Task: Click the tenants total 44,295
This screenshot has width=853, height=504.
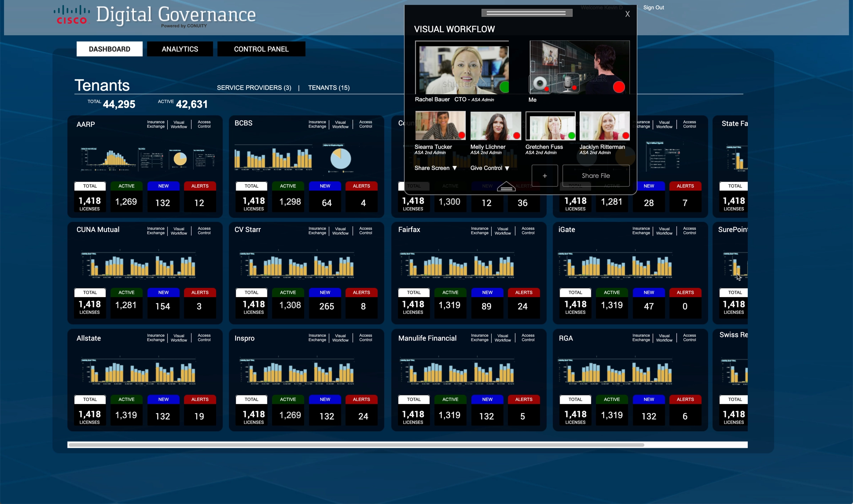Action: pos(119,104)
